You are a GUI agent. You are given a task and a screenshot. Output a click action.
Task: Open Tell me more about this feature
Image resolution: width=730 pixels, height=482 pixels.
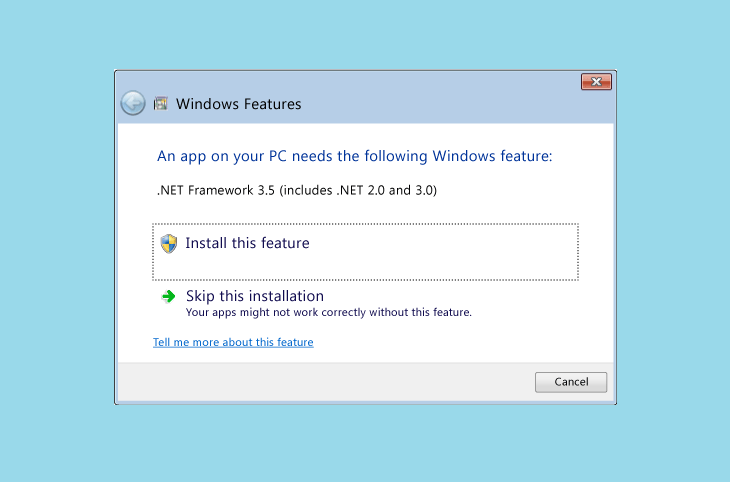pos(233,342)
